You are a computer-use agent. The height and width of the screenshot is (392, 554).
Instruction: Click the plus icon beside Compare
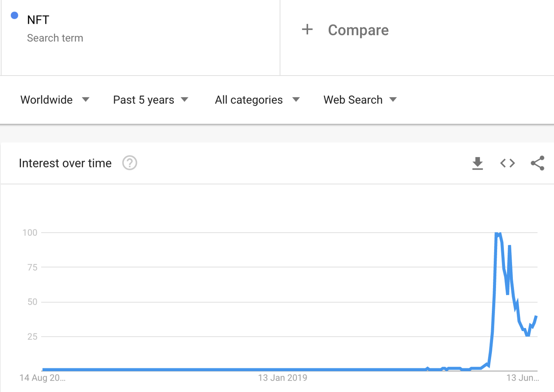tap(307, 29)
